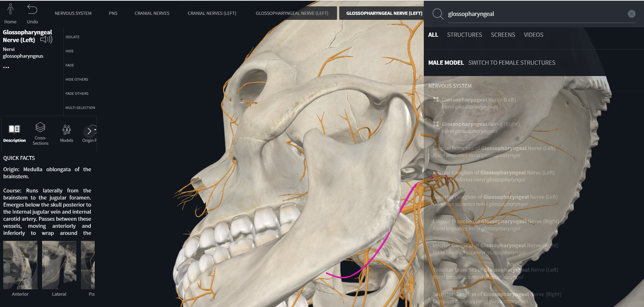Click group icon beside Glossopharyngeal Nerve (Left) result
The image size is (644, 307).
[436, 100]
